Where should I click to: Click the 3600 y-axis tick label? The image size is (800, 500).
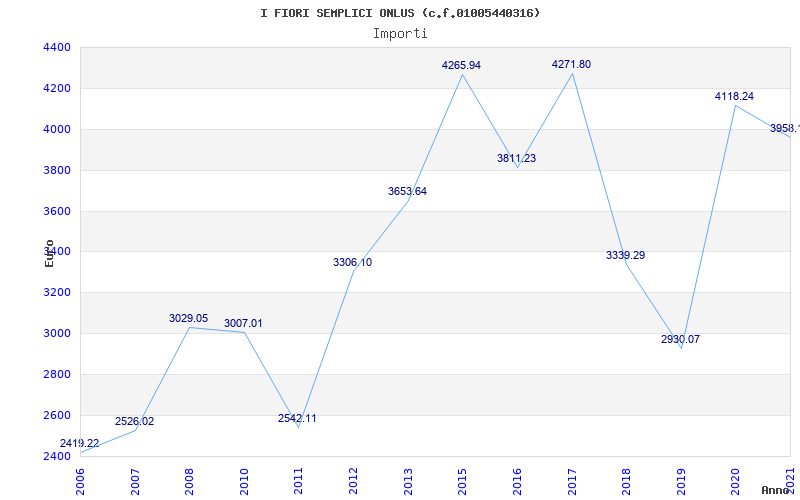coord(55,211)
